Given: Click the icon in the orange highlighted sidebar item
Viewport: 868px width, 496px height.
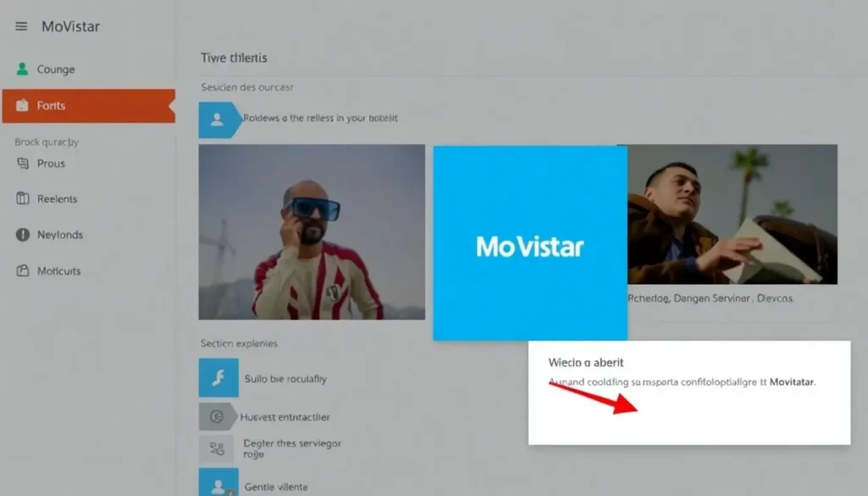Looking at the screenshot, I should (x=22, y=105).
